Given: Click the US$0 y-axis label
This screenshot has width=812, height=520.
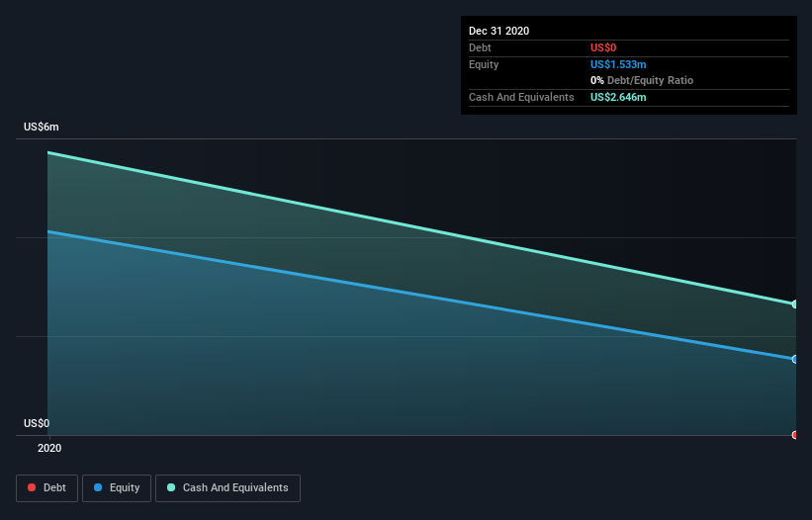Looking at the screenshot, I should tap(37, 423).
